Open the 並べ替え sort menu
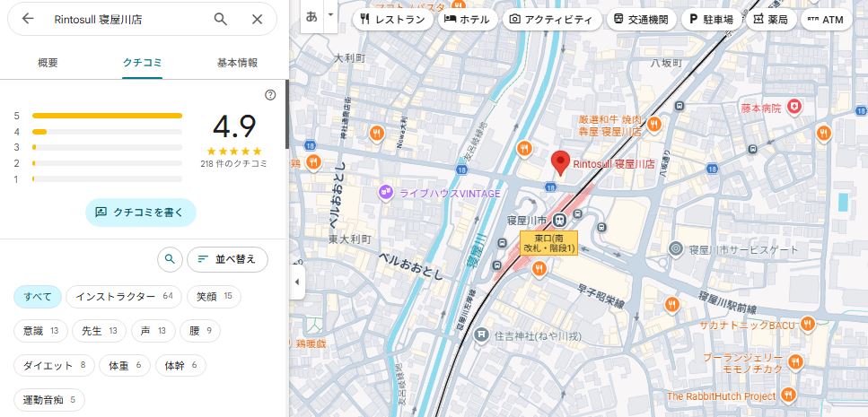Image resolution: width=868 pixels, height=417 pixels. [x=227, y=260]
